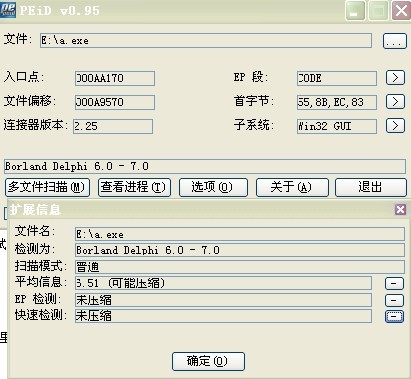Open first bytes disassembler arrow button
The height and width of the screenshot is (379, 411).
click(x=395, y=102)
